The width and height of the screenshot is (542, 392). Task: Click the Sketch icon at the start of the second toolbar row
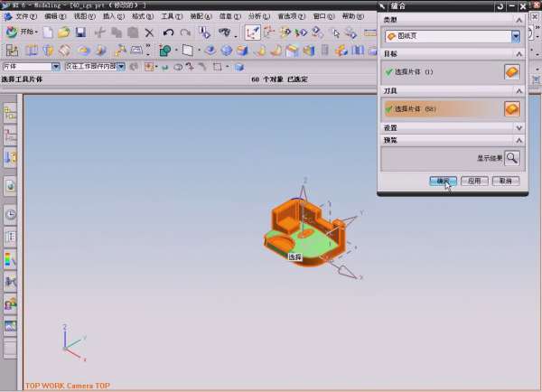[x=12, y=51]
